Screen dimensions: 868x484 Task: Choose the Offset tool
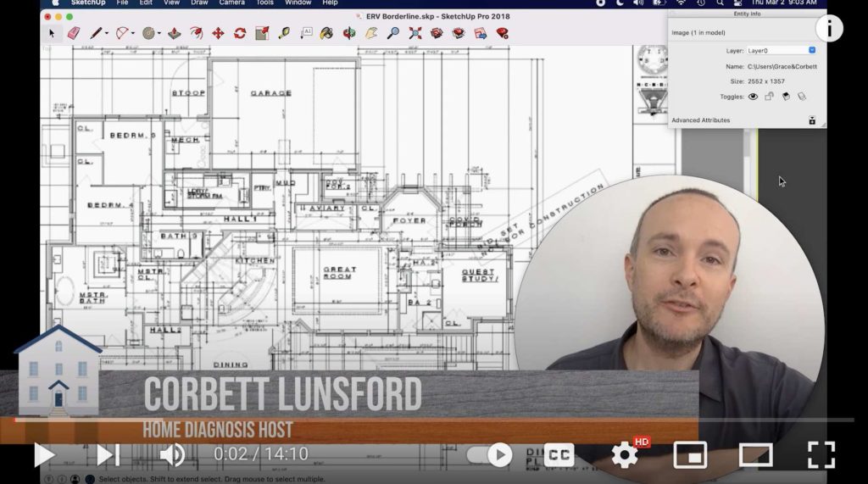(x=196, y=33)
